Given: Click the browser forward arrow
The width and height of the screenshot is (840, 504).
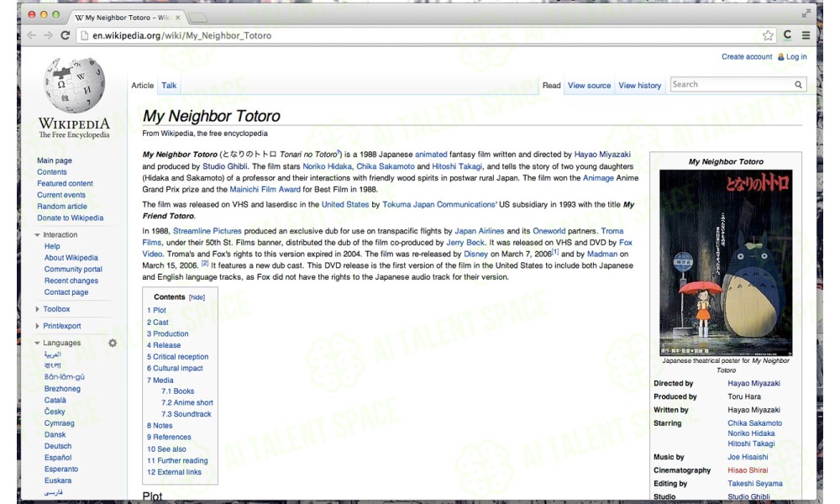Looking at the screenshot, I should [x=48, y=35].
